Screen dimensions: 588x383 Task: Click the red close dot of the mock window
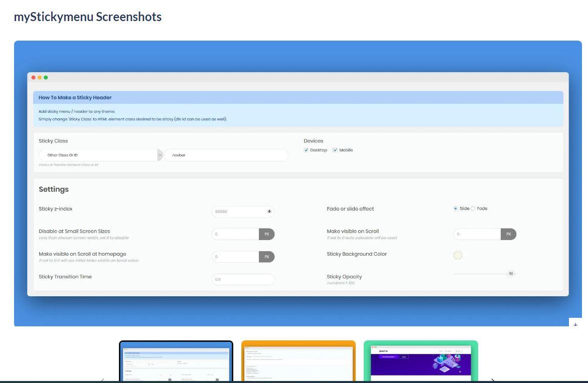point(34,78)
